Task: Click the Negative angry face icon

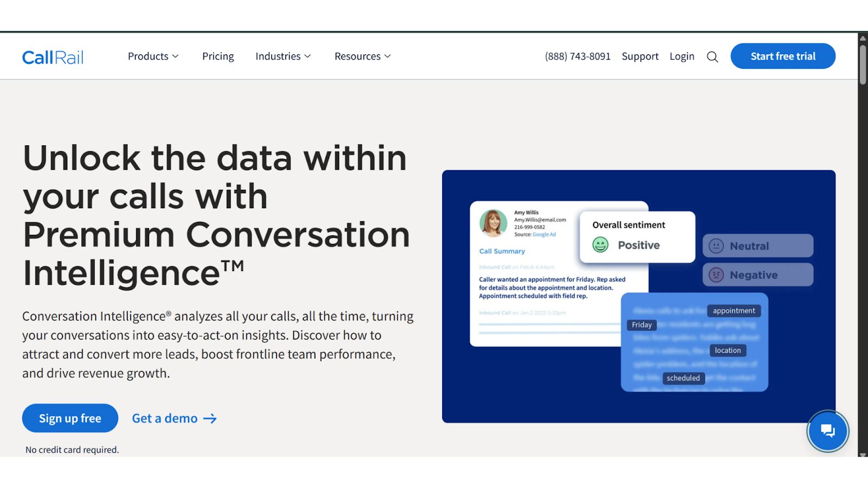Action: 716,275
